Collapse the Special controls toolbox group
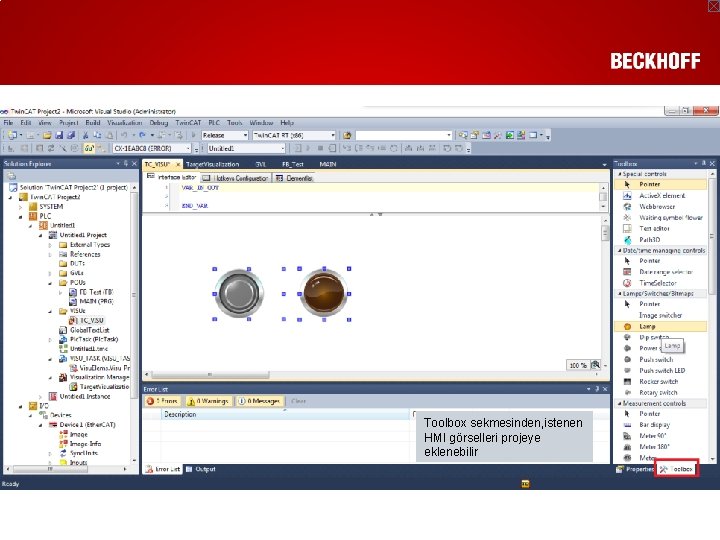 [x=619, y=174]
